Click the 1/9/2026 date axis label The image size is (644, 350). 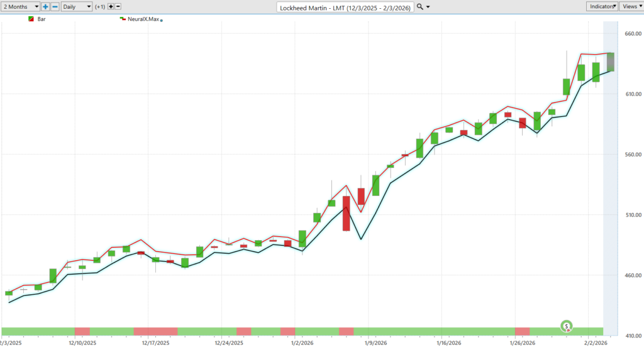[375, 342]
